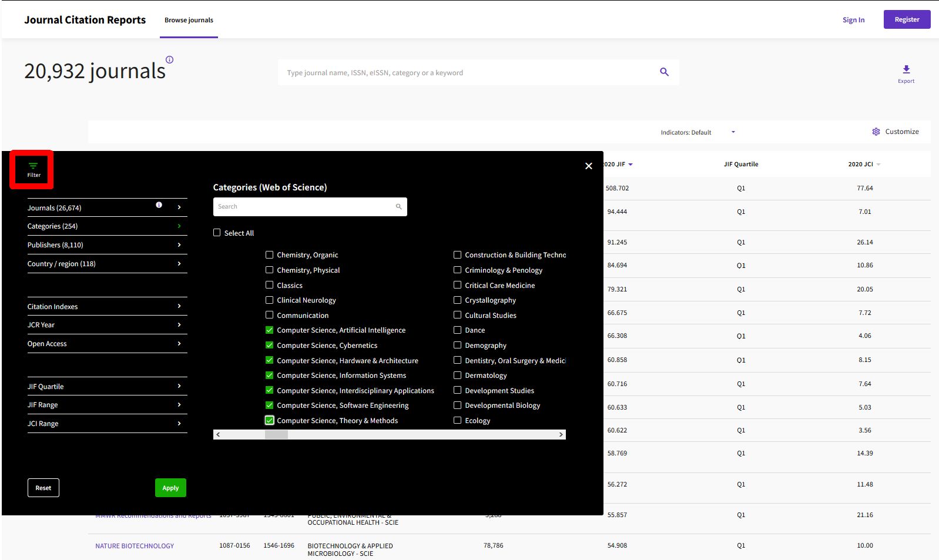939x560 pixels.
Task: Check Cultural Studies category
Action: (x=457, y=315)
